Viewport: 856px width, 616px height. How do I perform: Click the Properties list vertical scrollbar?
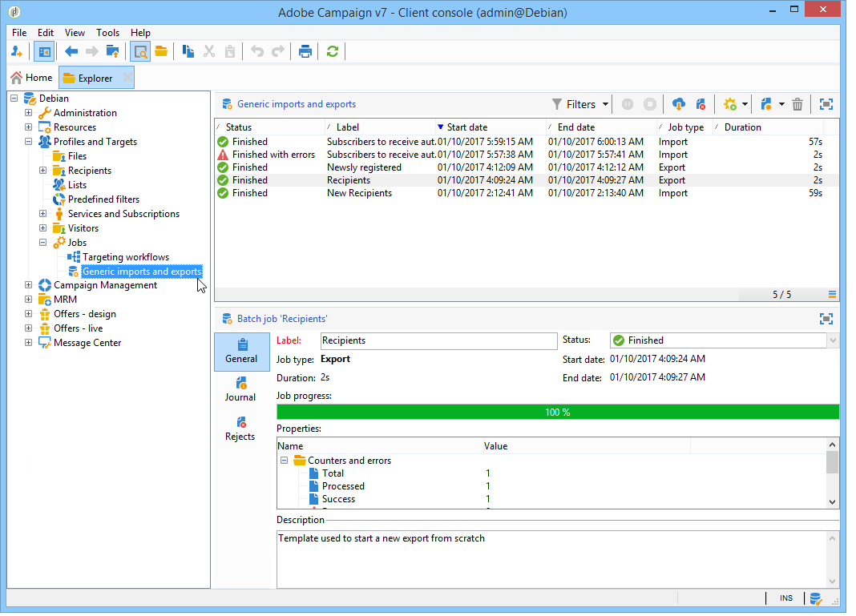(x=832, y=473)
